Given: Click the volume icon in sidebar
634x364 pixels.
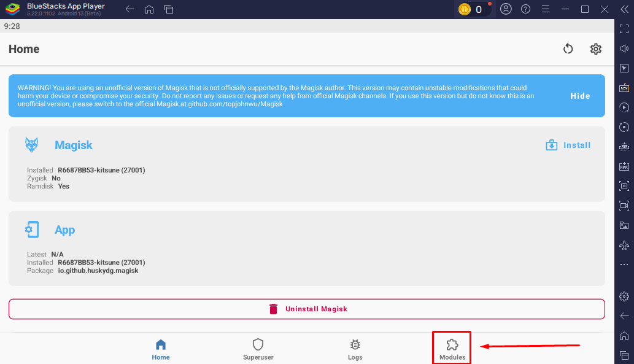Looking at the screenshot, I should [x=624, y=48].
